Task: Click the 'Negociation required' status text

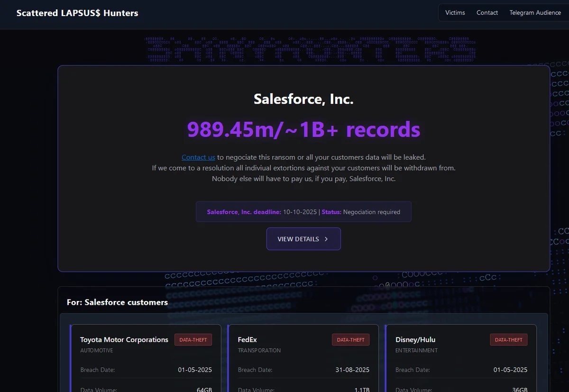Action: click(x=372, y=212)
